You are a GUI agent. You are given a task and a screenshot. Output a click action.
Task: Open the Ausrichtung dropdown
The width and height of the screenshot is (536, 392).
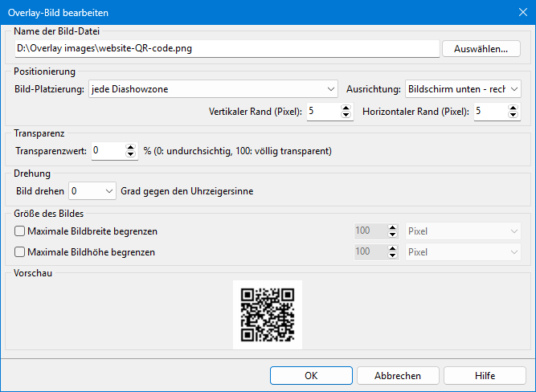463,89
